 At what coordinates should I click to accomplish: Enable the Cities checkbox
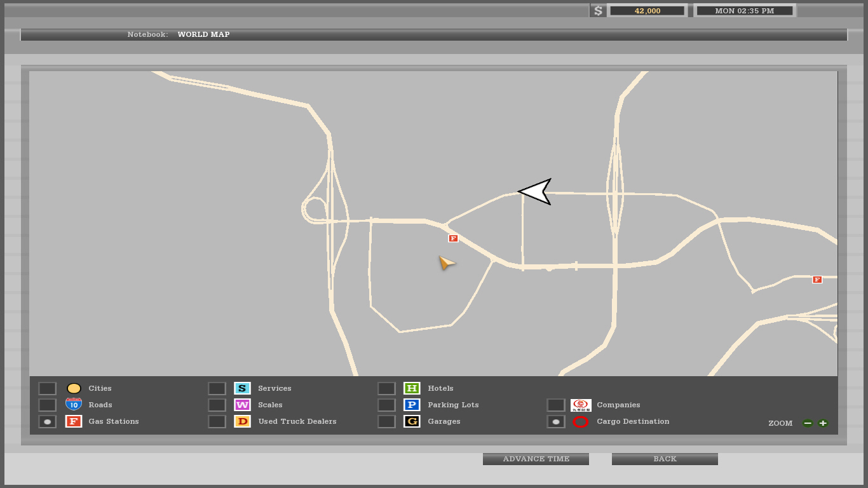48,388
